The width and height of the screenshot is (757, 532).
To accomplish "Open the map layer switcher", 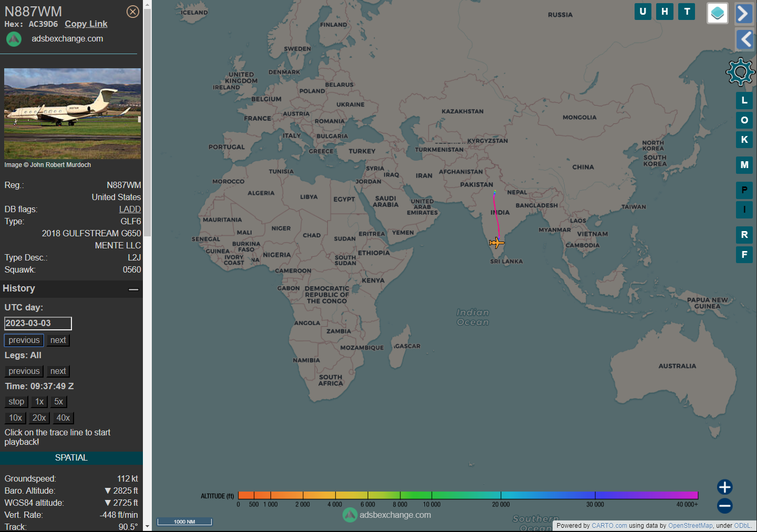I will click(718, 13).
